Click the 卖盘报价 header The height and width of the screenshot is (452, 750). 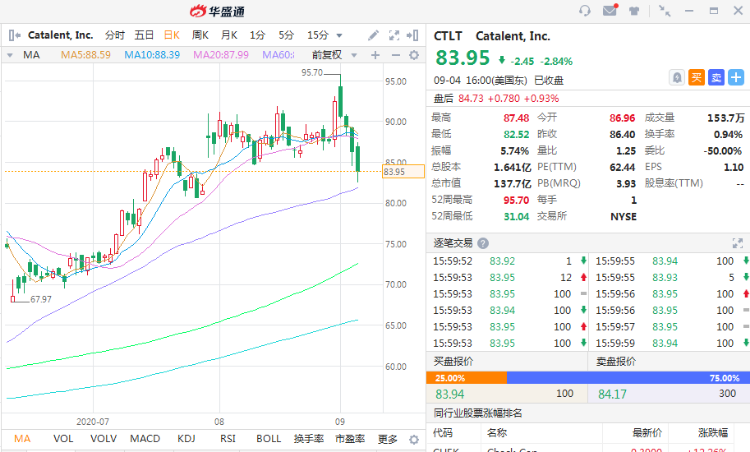tap(616, 362)
